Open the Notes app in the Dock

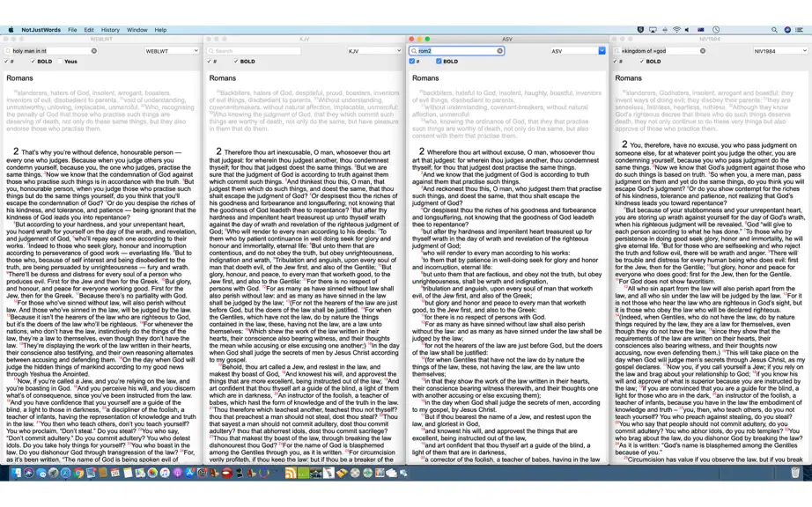tap(128, 473)
